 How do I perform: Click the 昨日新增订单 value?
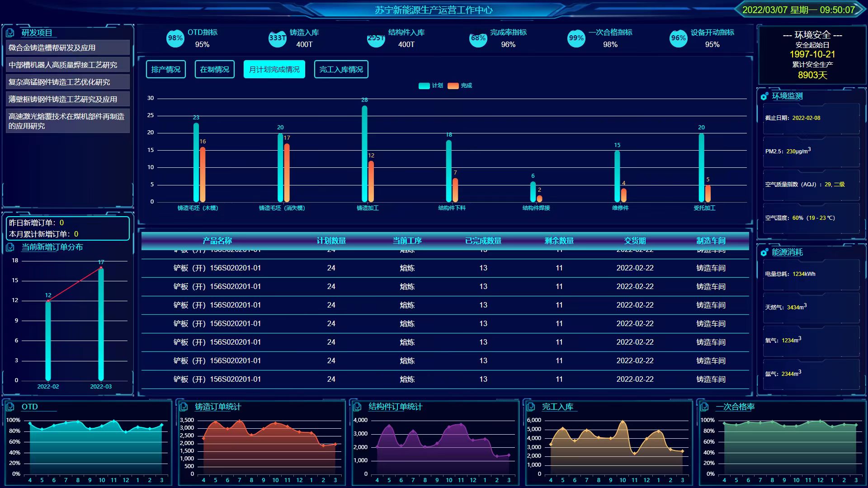61,223
